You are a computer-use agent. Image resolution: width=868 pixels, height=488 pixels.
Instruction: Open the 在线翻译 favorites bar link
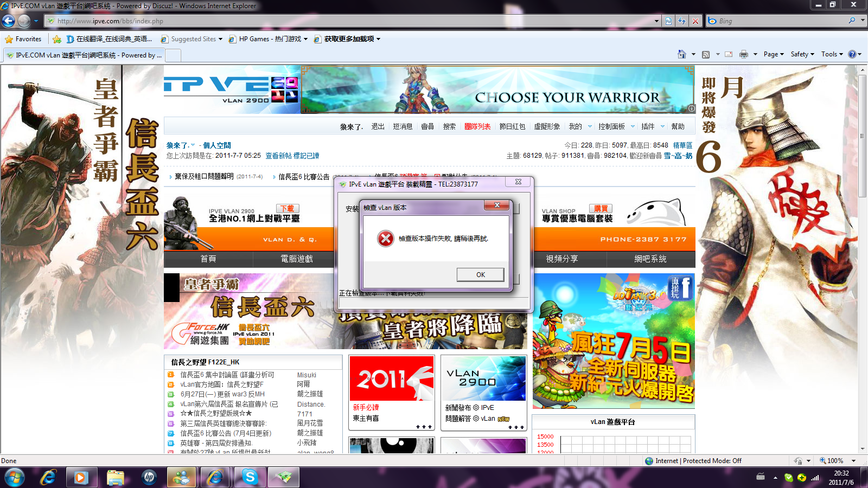point(109,39)
